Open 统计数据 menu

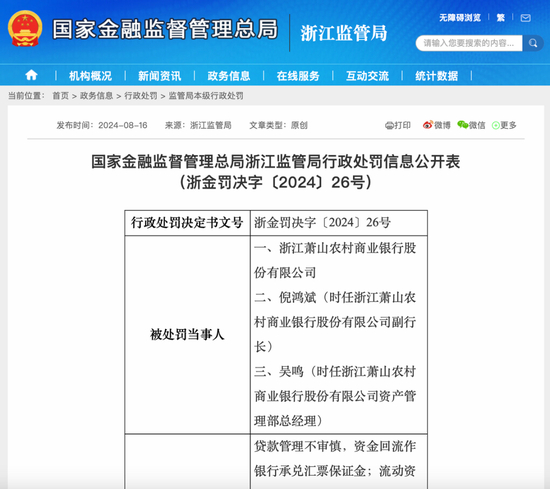pos(436,76)
